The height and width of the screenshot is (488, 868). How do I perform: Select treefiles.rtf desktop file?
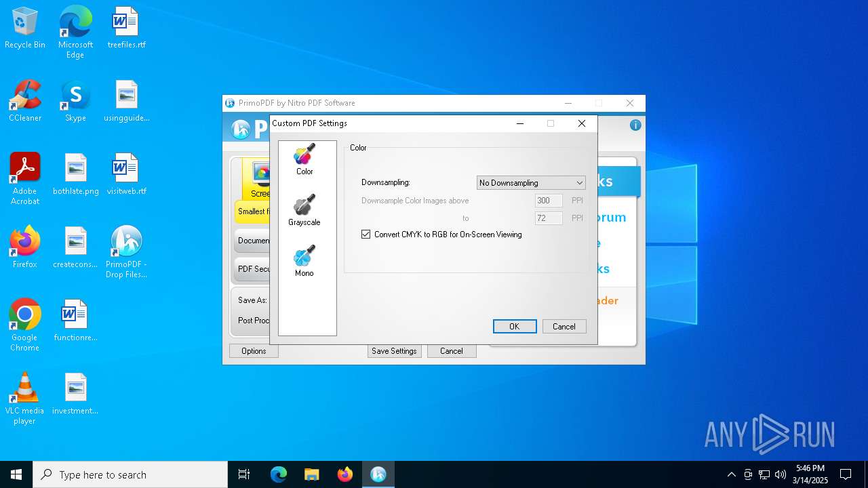coord(126,28)
